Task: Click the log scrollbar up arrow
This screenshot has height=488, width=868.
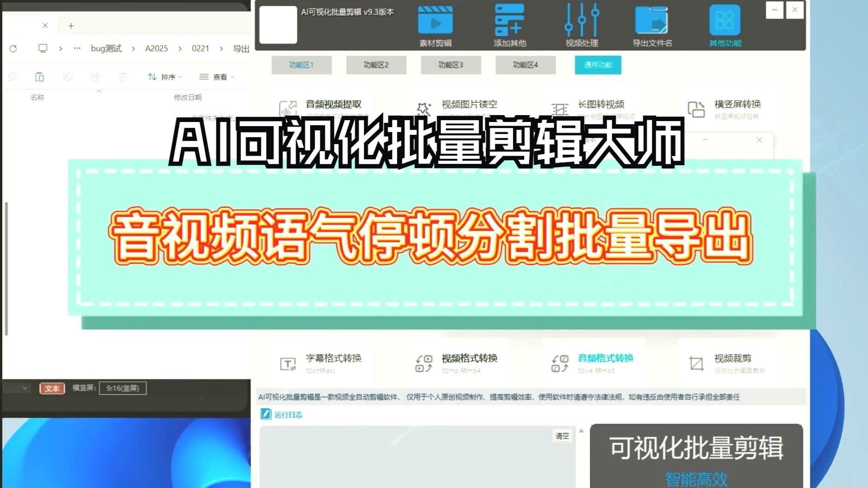Action: (x=581, y=431)
